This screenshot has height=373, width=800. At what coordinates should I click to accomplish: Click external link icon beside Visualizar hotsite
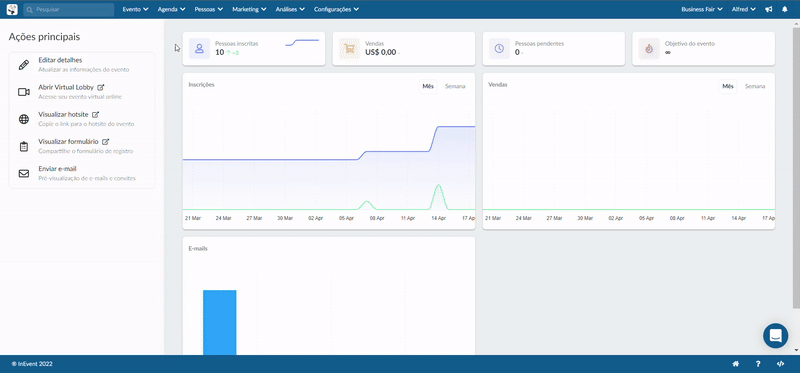pyautogui.click(x=95, y=115)
